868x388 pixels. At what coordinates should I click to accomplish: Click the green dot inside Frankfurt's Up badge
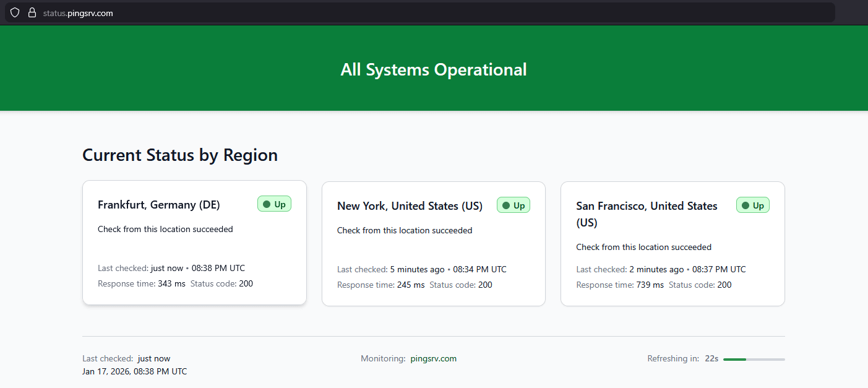[267, 204]
